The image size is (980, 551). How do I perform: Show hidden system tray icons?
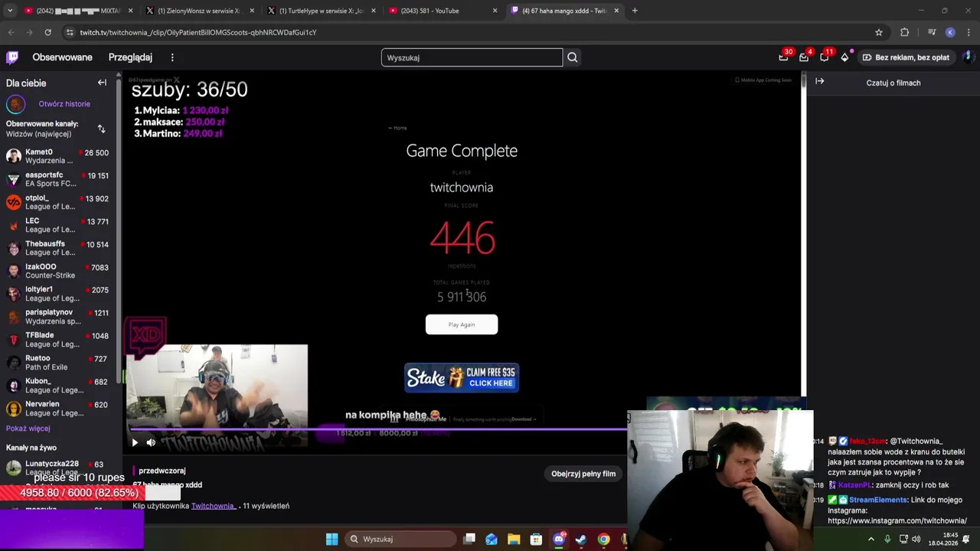coord(871,539)
